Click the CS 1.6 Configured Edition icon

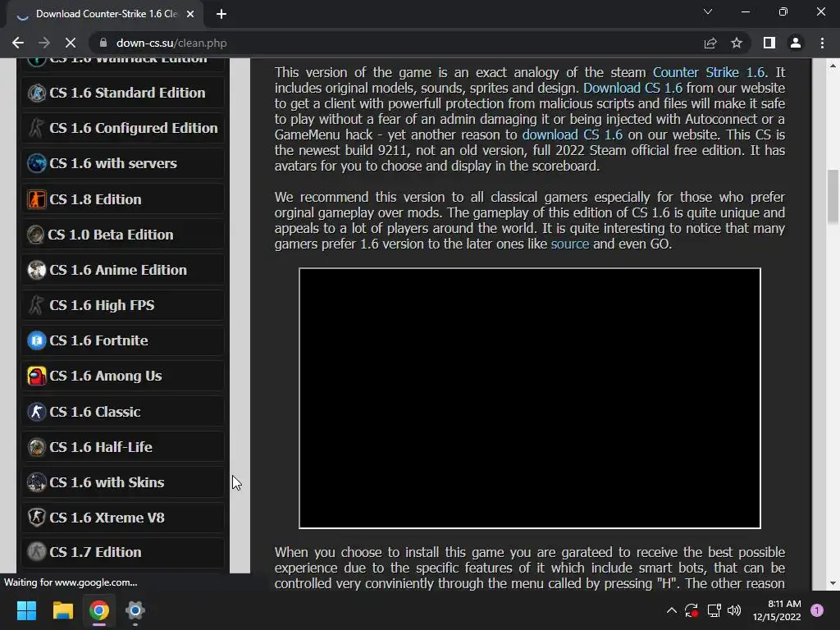click(x=36, y=128)
